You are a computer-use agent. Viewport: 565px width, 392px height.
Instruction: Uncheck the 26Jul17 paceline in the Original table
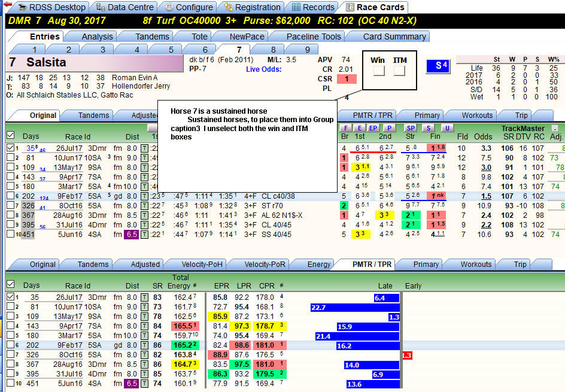(10, 148)
